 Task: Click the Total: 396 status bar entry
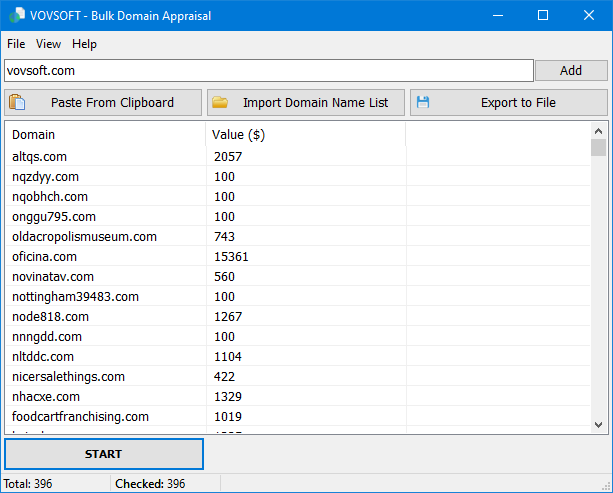click(28, 484)
